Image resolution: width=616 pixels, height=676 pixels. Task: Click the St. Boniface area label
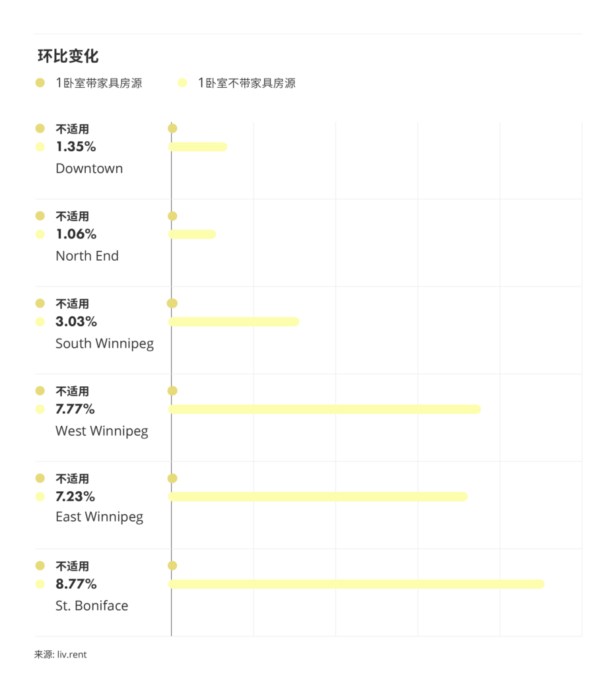(x=92, y=606)
